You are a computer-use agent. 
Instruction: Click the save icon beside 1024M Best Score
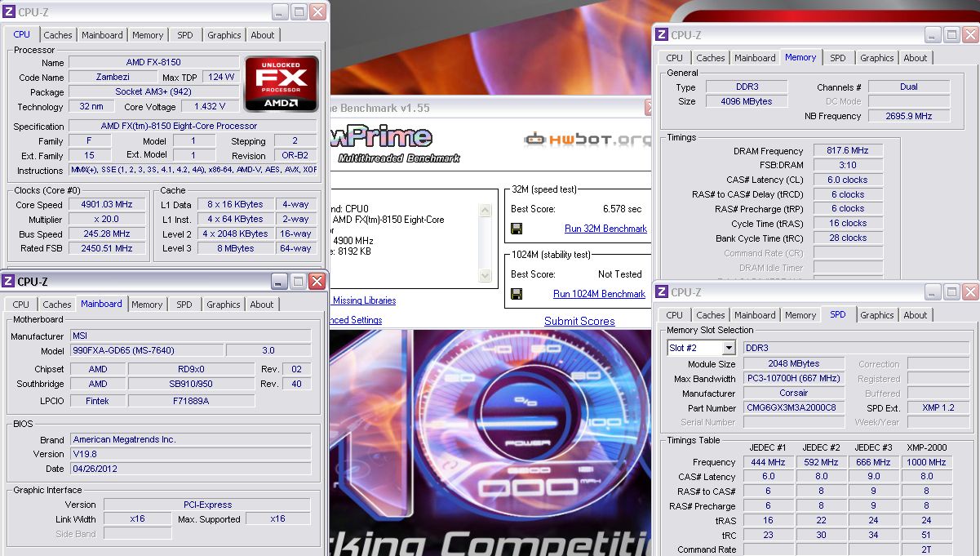[517, 294]
